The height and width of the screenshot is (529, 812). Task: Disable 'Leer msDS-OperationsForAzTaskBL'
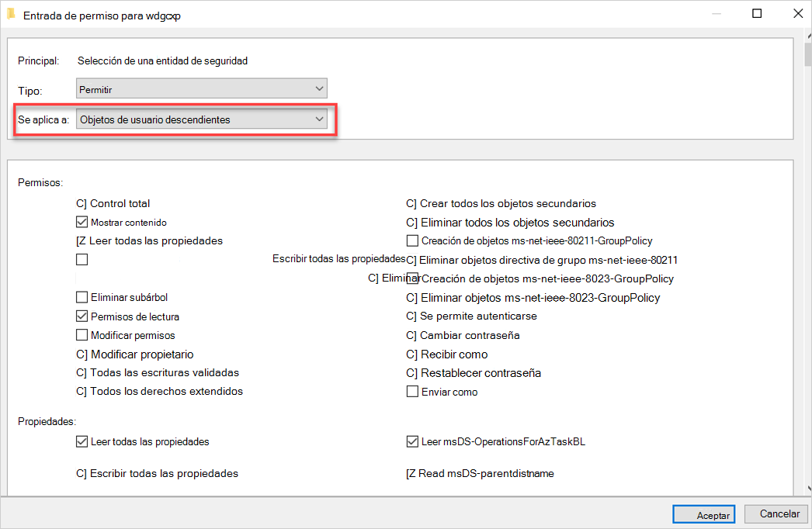412,441
